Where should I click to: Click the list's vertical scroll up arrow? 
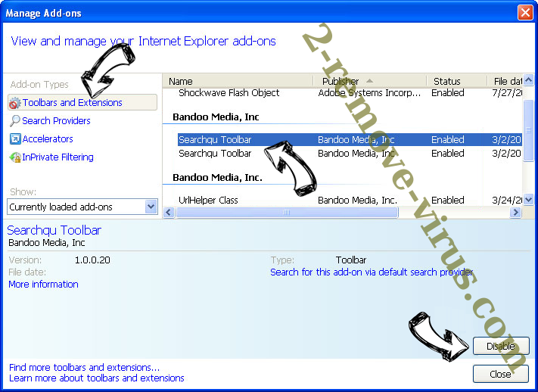click(529, 80)
